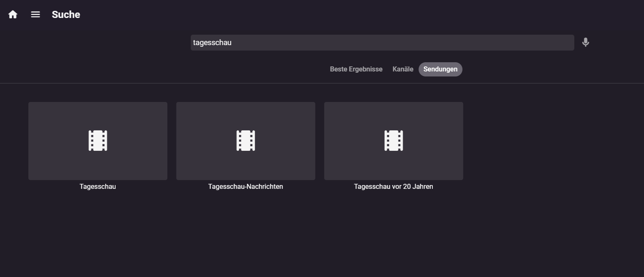The width and height of the screenshot is (644, 277).
Task: Switch to the Kanäle tab
Action: coord(403,69)
